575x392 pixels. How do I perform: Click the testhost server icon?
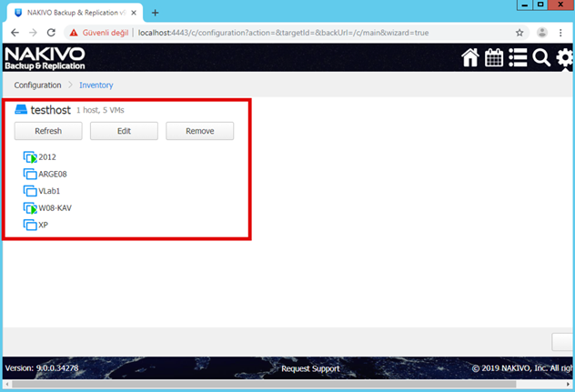pos(21,109)
